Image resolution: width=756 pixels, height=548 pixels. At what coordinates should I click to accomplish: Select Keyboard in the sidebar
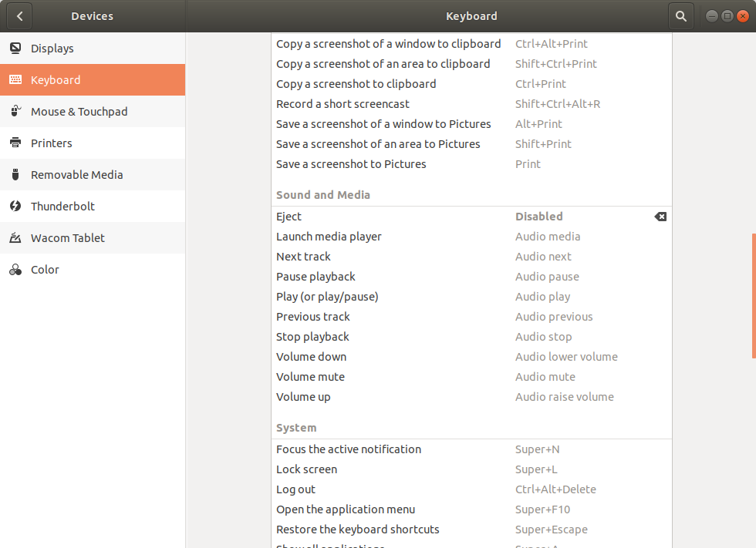point(56,80)
